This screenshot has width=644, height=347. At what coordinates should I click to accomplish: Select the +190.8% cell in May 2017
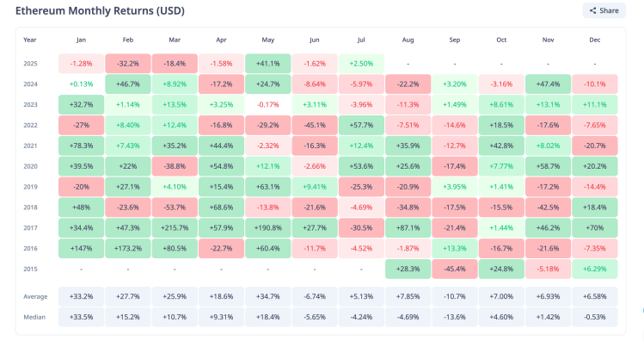tap(267, 226)
